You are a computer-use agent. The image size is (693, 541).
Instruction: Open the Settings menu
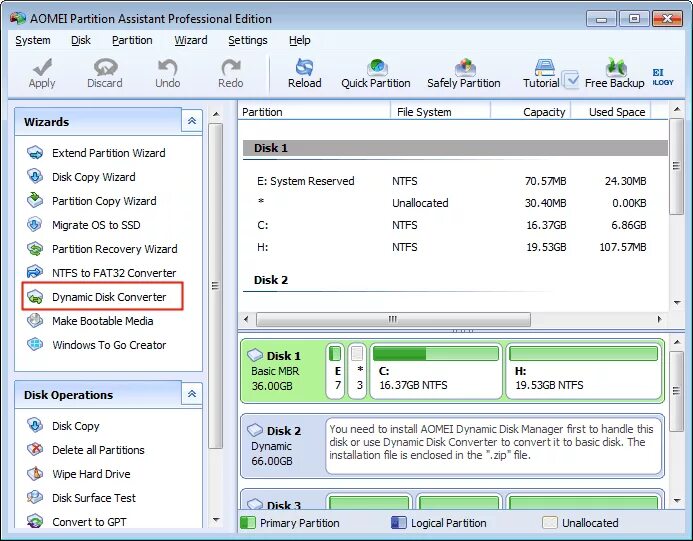click(248, 40)
